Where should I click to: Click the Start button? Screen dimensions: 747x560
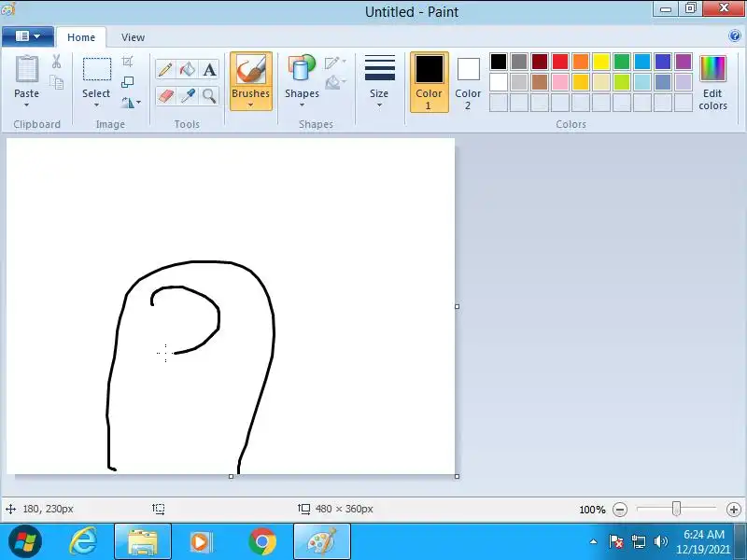click(x=25, y=541)
